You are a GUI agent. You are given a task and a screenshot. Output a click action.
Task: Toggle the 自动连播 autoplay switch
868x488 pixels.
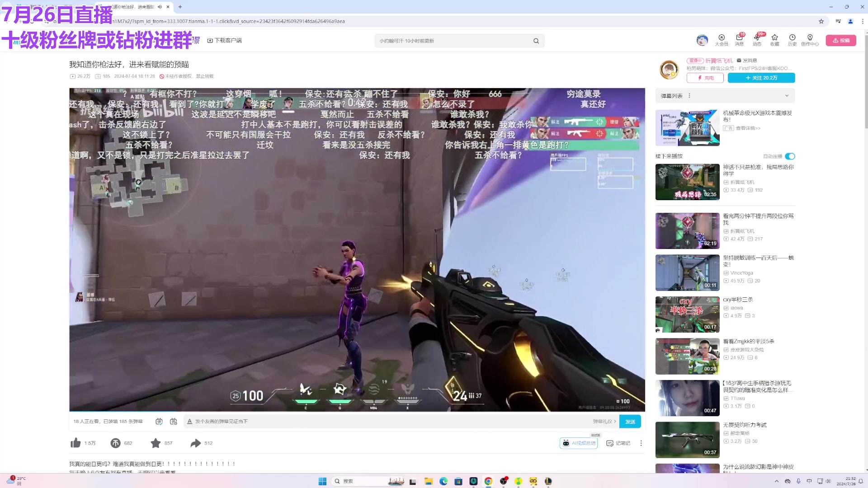pyautogui.click(x=790, y=156)
